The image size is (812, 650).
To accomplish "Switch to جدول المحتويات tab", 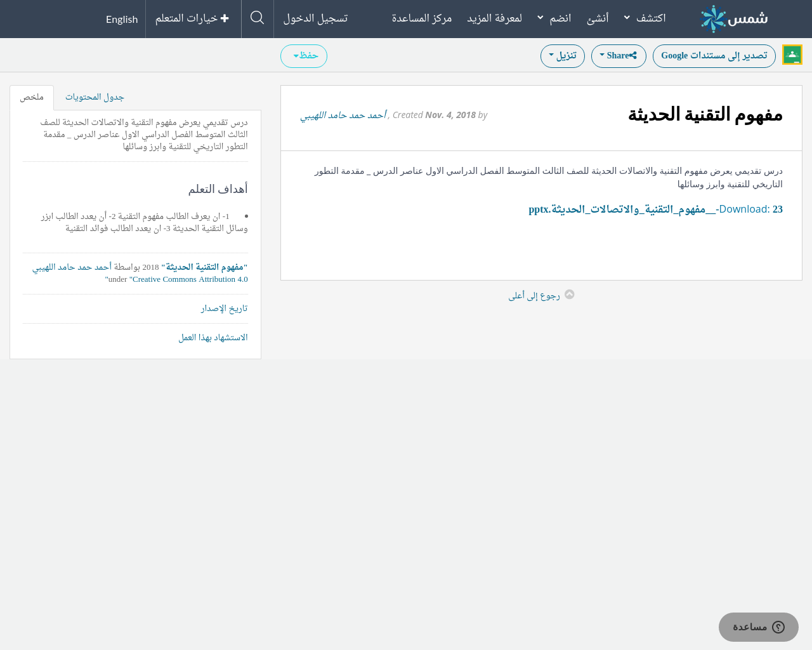I will point(95,97).
